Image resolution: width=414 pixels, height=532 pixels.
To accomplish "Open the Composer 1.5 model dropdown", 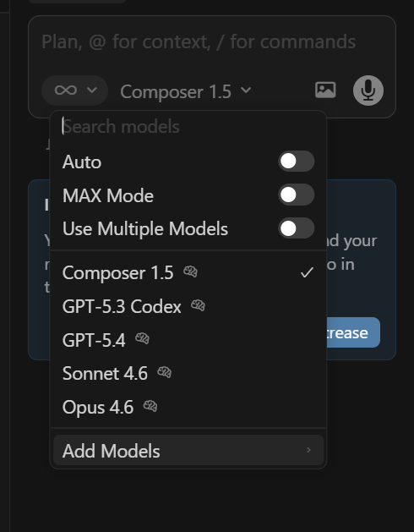I will point(186,91).
